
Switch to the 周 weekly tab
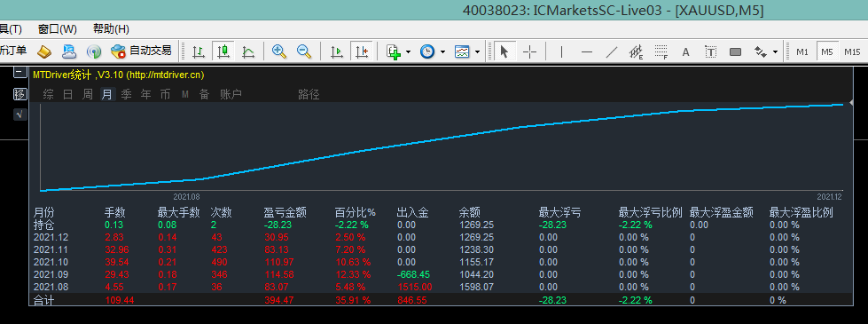88,95
